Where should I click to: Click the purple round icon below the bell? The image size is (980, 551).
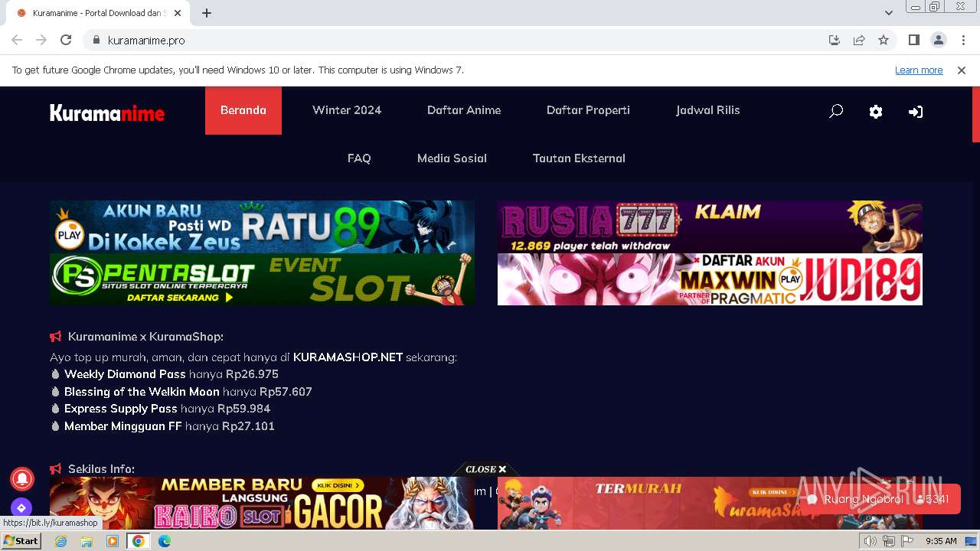[21, 508]
